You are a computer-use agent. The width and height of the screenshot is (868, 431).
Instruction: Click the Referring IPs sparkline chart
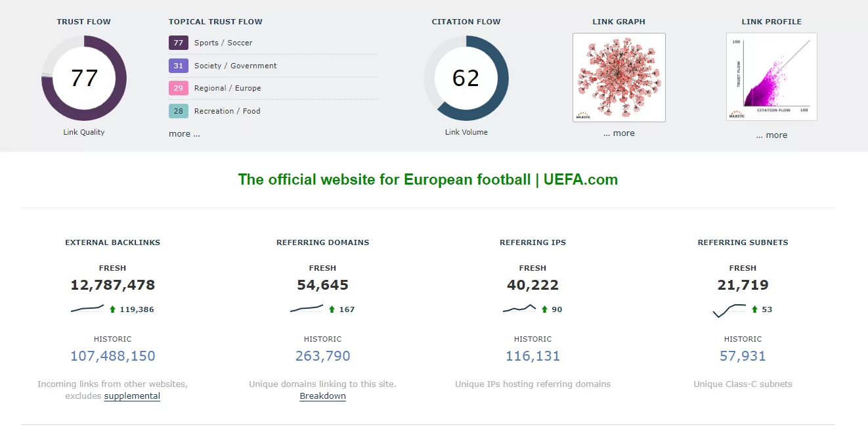click(519, 309)
